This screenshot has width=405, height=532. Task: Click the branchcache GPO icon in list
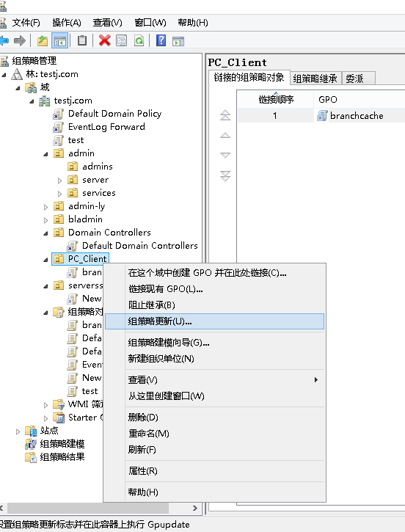(x=322, y=116)
